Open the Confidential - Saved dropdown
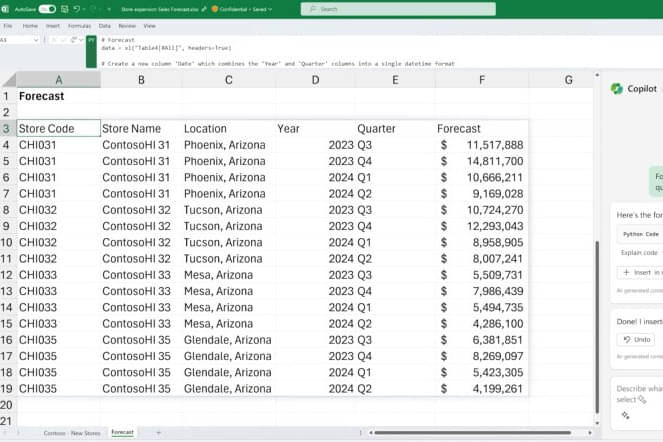The width and height of the screenshot is (663, 442). 246,9
